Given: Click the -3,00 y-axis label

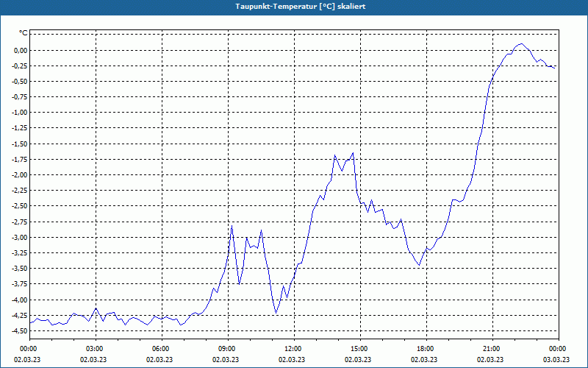Looking at the screenshot, I should pos(20,237).
